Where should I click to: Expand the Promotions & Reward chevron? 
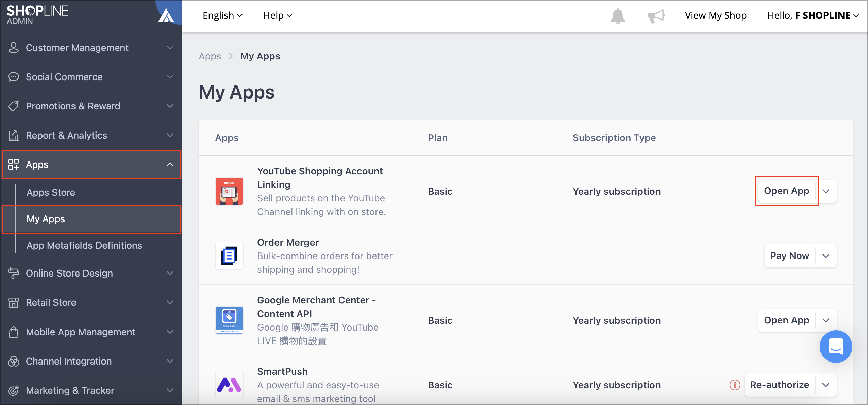pos(170,106)
